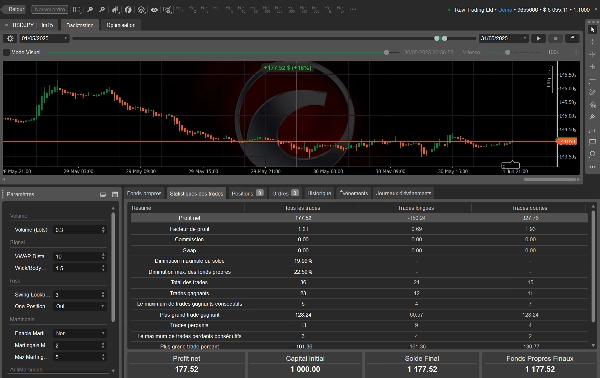The image size is (600, 378).
Task: Click the Trades courts column header
Action: [530, 208]
